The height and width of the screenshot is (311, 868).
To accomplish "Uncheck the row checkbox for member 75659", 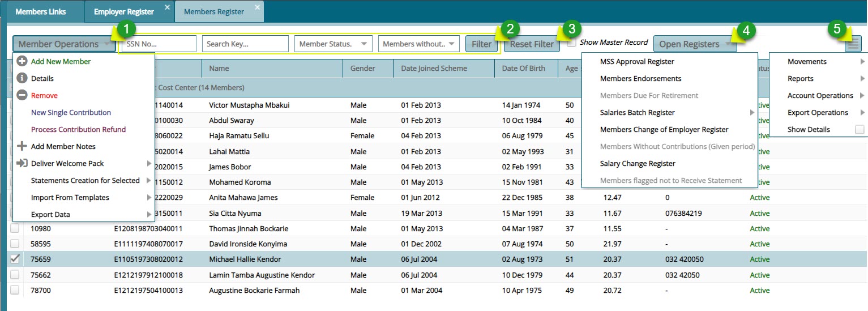I will (15, 259).
